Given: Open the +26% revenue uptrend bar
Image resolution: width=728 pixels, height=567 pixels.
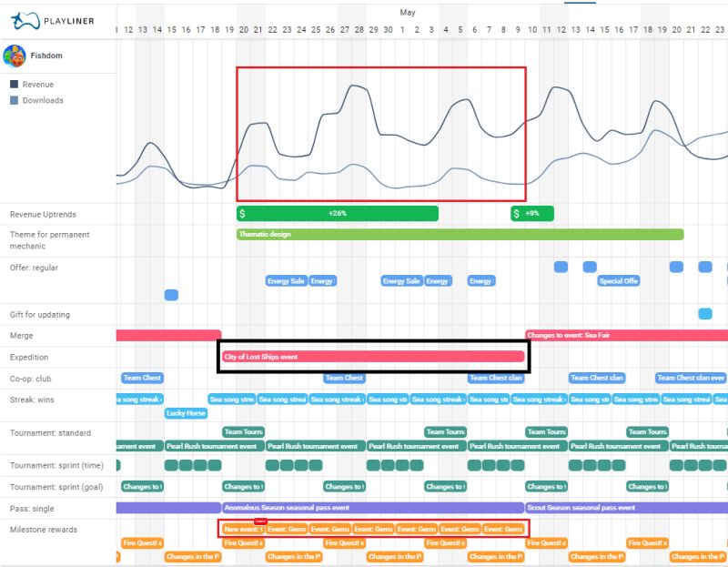Looking at the screenshot, I should (x=337, y=214).
